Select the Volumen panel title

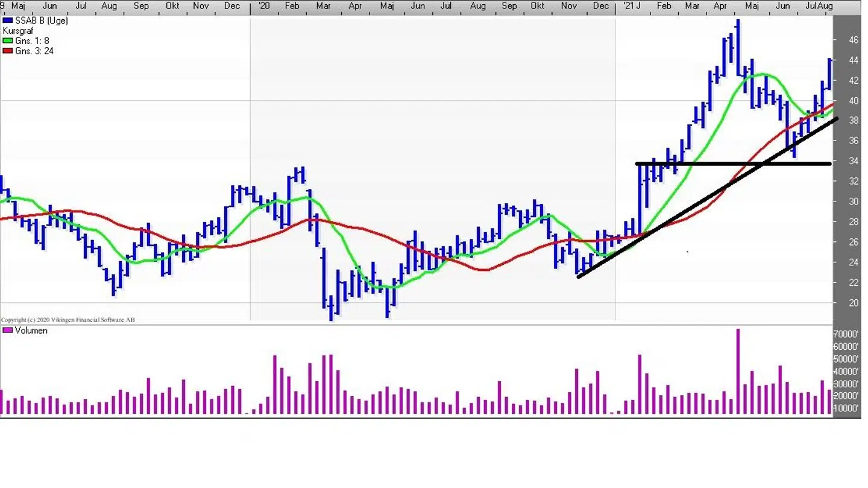[x=31, y=331]
